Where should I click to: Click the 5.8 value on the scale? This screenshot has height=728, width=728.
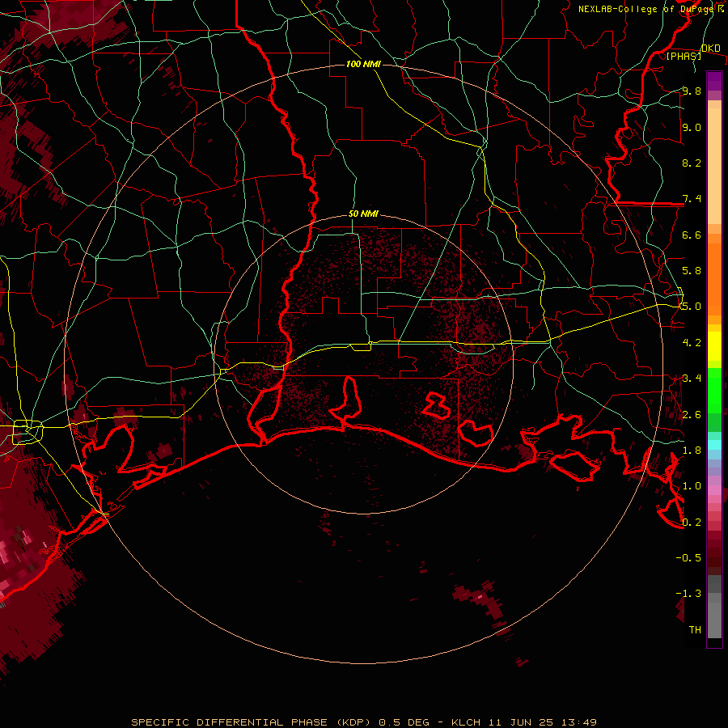(x=692, y=270)
